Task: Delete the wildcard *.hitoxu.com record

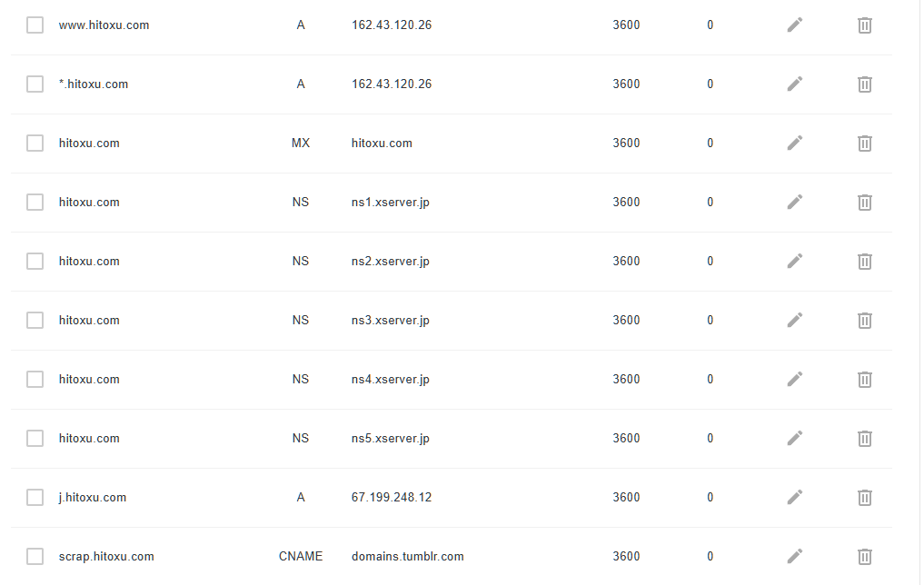Action: click(x=865, y=84)
